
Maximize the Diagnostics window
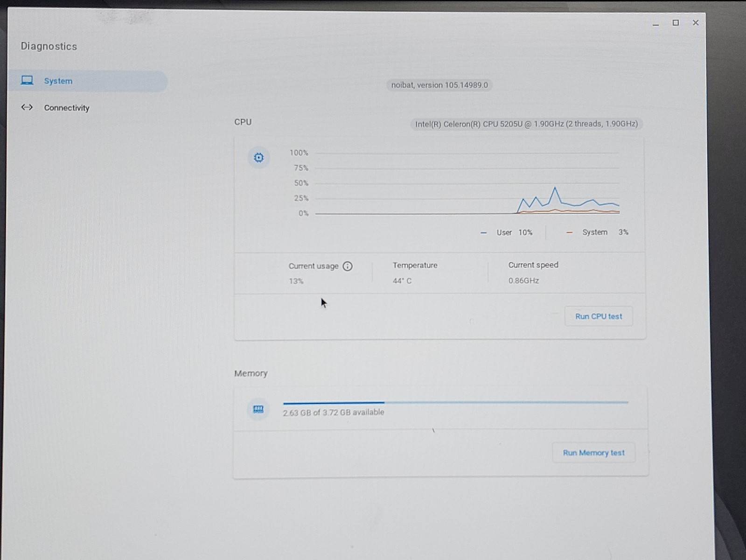(676, 23)
